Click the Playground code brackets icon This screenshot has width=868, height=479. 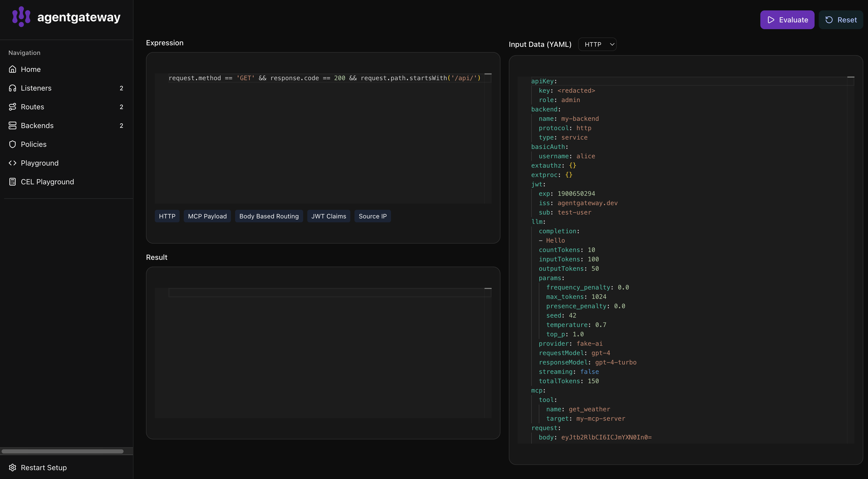13,163
